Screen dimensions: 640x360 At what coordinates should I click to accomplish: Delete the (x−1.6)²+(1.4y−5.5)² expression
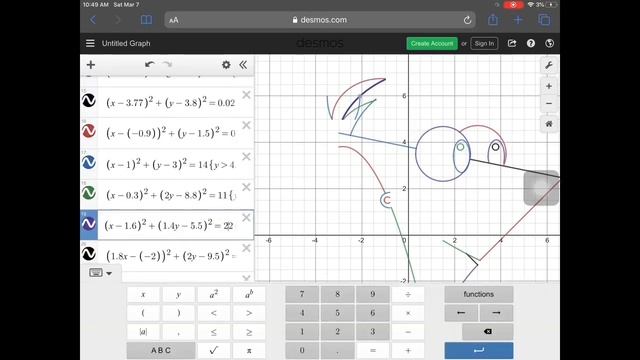point(246,218)
